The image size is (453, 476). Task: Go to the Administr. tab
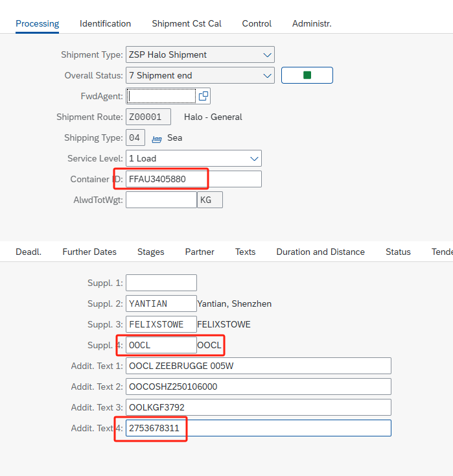click(x=312, y=23)
